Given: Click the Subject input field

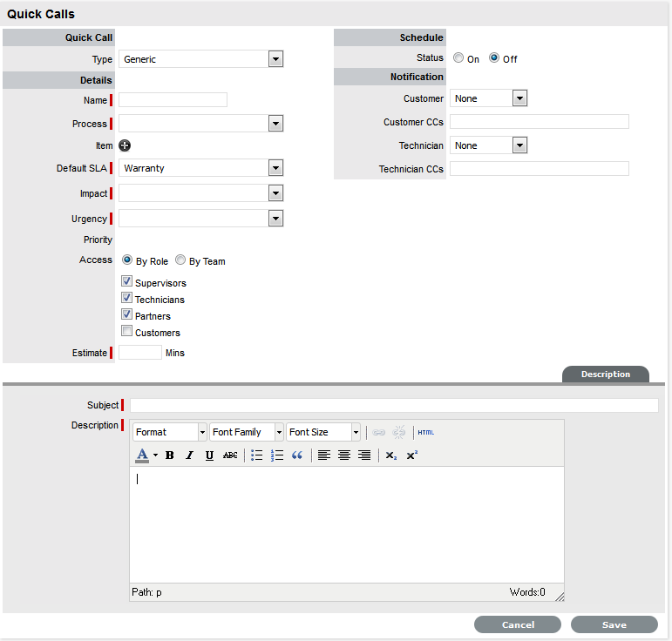Looking at the screenshot, I should click(394, 405).
